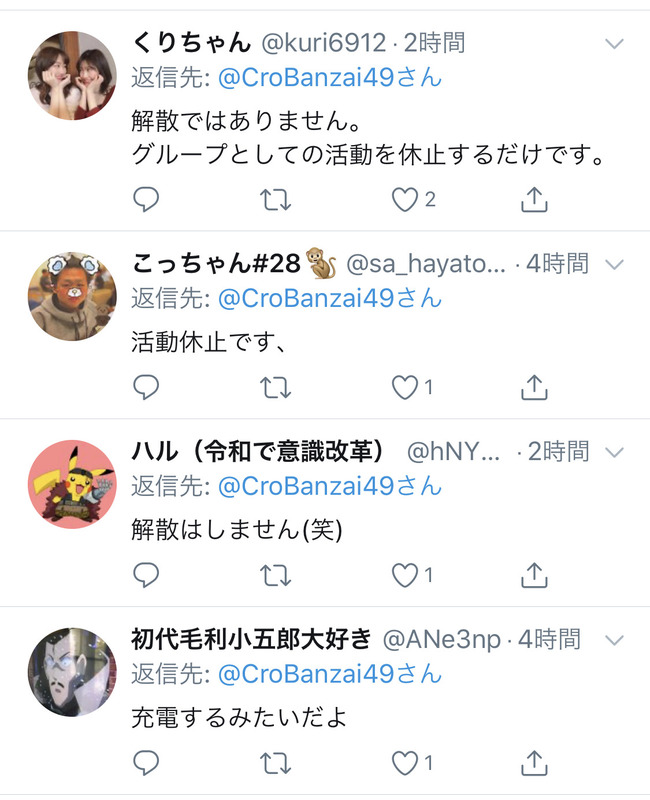Like the 解散はしません(笑) tweet

[405, 576]
